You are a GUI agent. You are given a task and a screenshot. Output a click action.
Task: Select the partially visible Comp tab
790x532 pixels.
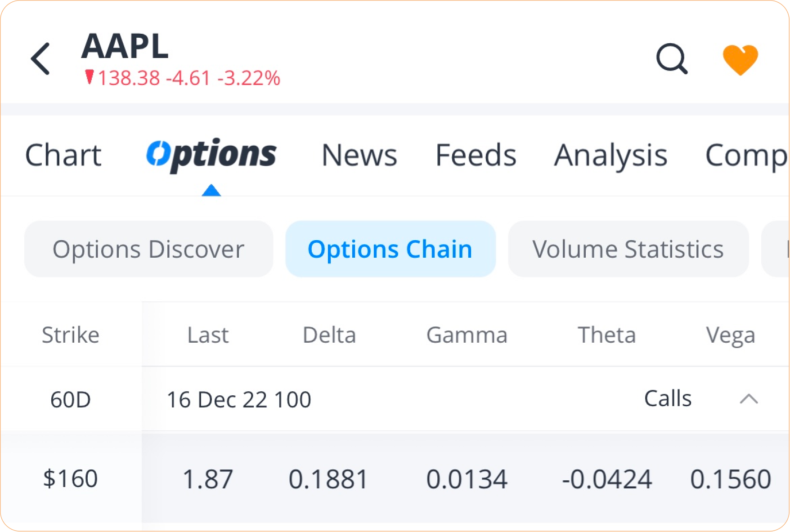745,155
